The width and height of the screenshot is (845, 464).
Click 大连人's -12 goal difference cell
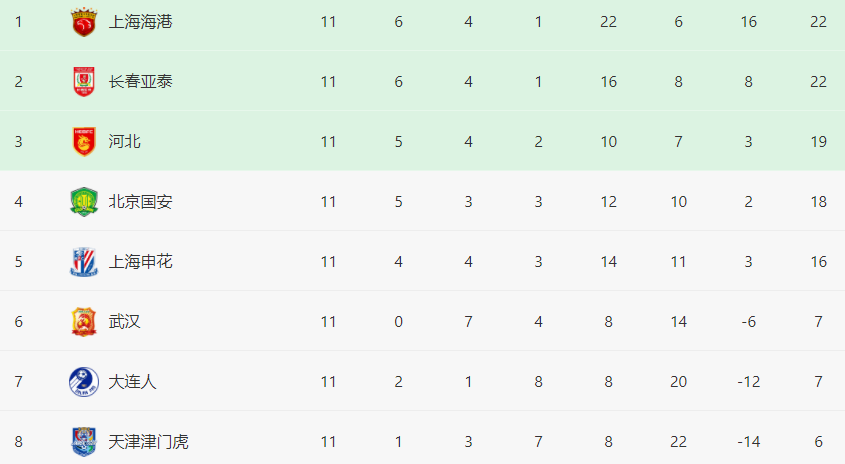point(748,382)
